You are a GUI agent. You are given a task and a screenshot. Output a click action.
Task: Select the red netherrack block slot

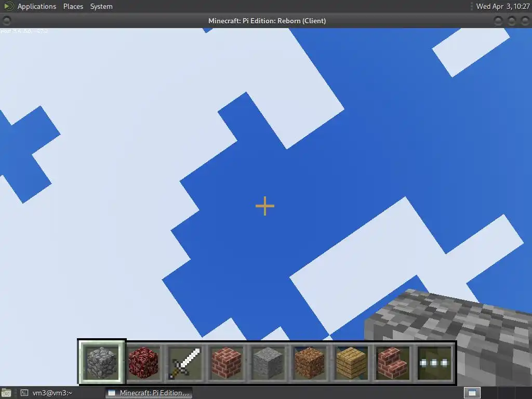pyautogui.click(x=143, y=362)
